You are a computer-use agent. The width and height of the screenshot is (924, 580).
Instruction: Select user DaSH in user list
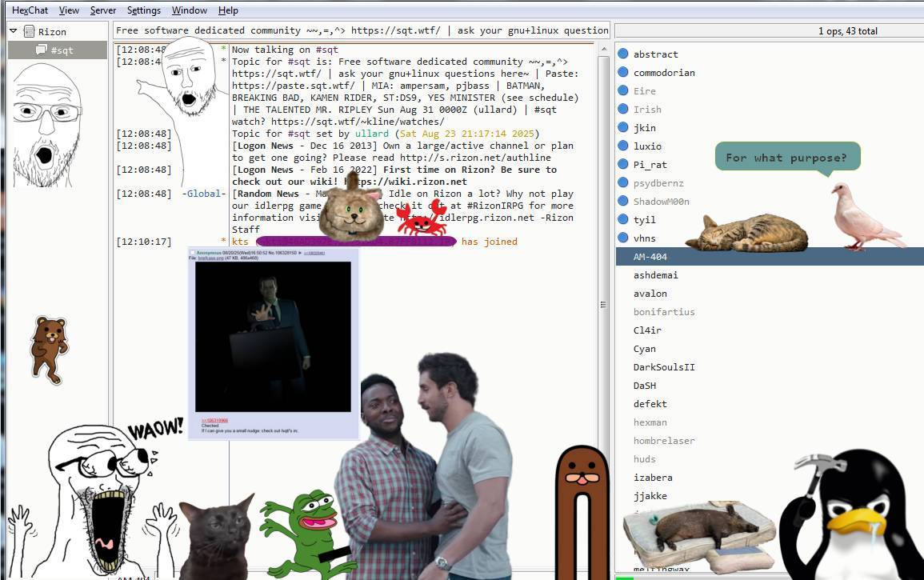click(644, 386)
